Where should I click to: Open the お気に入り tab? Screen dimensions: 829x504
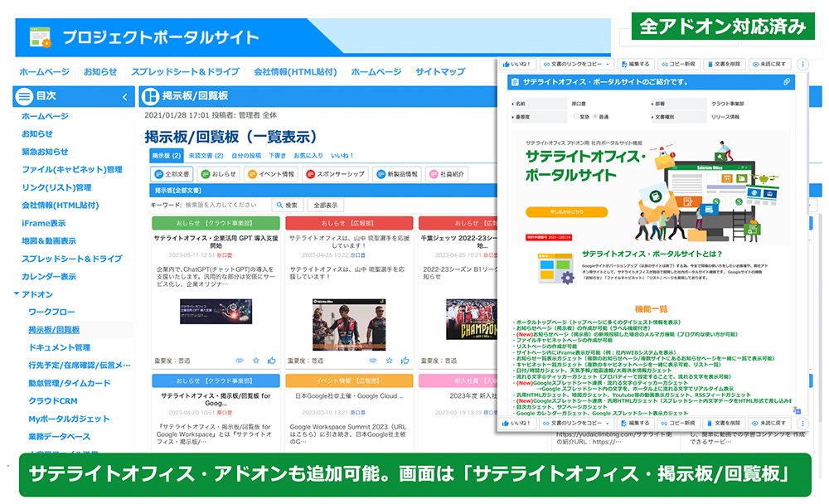[308, 156]
